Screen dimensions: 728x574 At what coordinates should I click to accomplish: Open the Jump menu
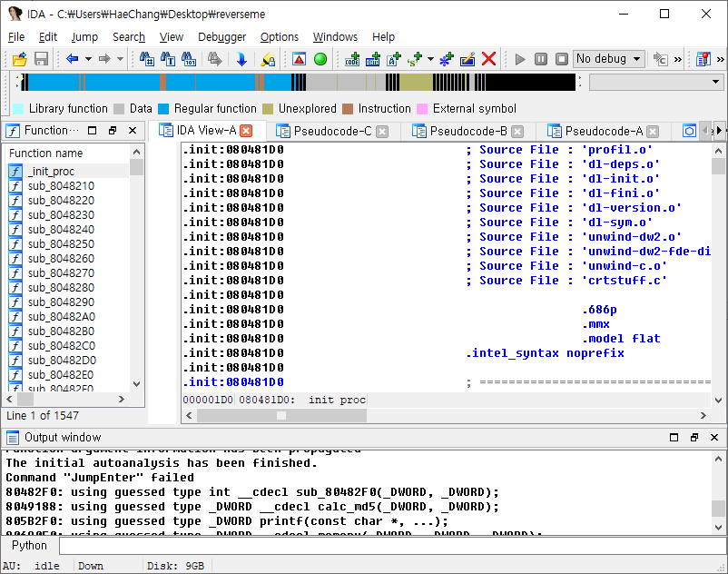(x=84, y=36)
